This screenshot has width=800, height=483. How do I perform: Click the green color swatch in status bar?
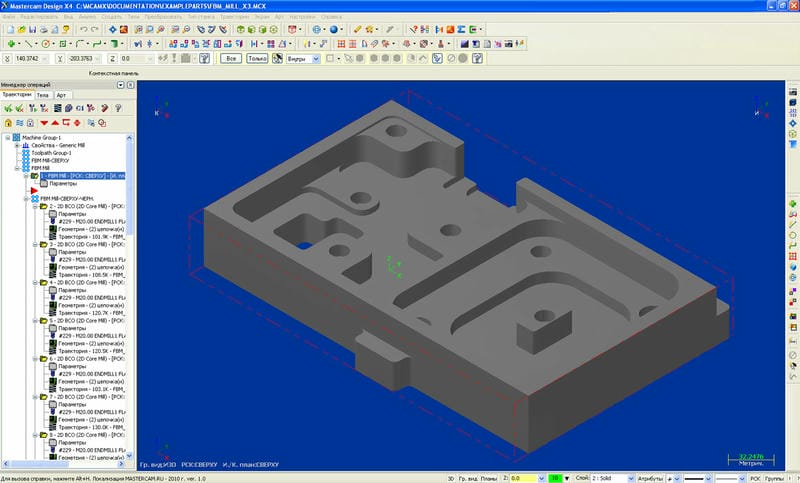(x=554, y=478)
